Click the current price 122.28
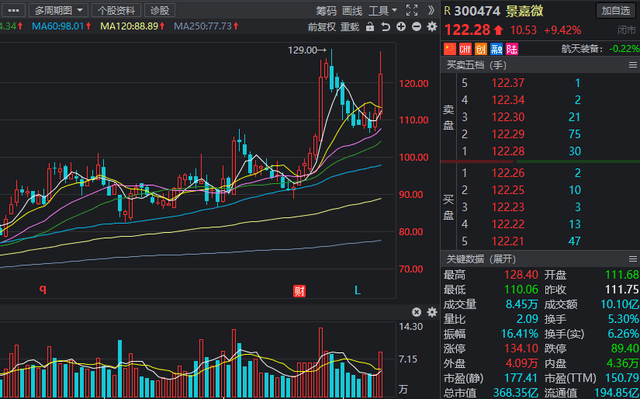Image resolution: width=640 pixels, height=399 pixels. pos(467,30)
